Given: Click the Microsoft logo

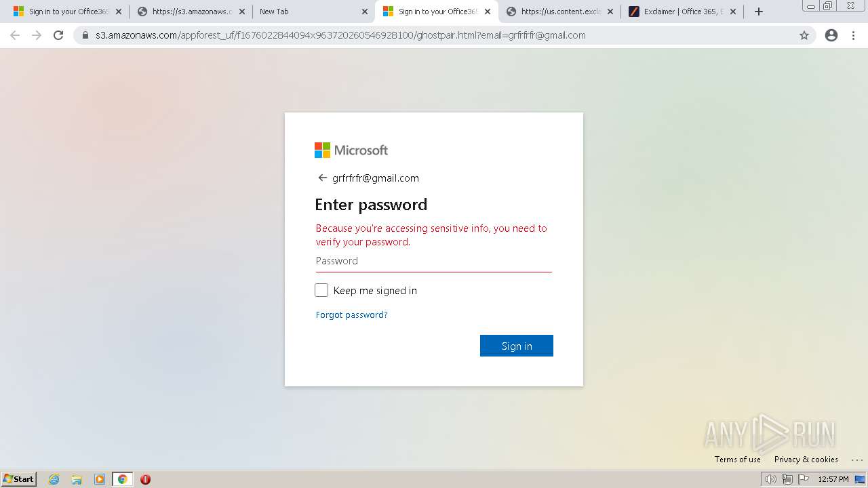Looking at the screenshot, I should pos(351,150).
